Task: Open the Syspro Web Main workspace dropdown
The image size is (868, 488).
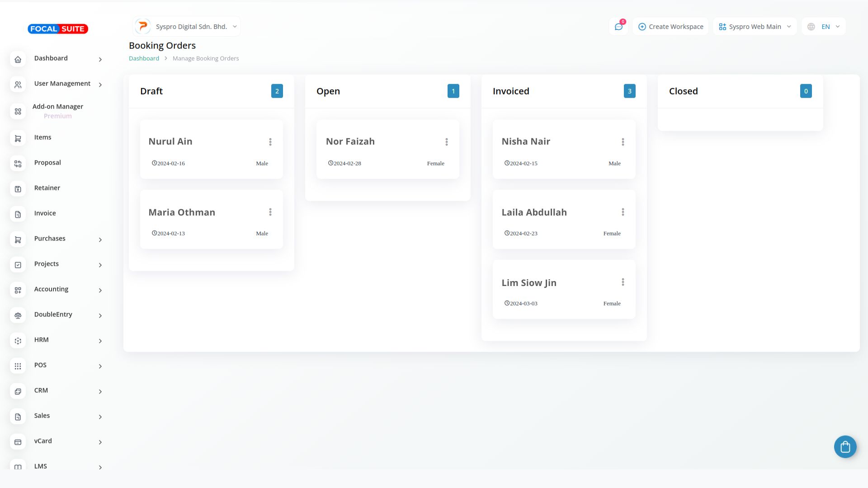Action: point(755,27)
